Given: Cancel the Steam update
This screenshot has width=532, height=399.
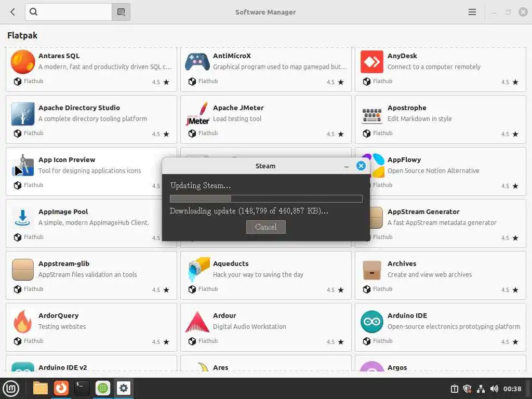Looking at the screenshot, I should tap(265, 227).
